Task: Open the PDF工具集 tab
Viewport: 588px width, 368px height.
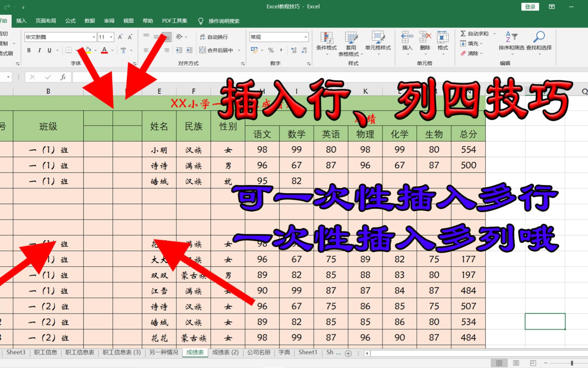Action: 175,21
